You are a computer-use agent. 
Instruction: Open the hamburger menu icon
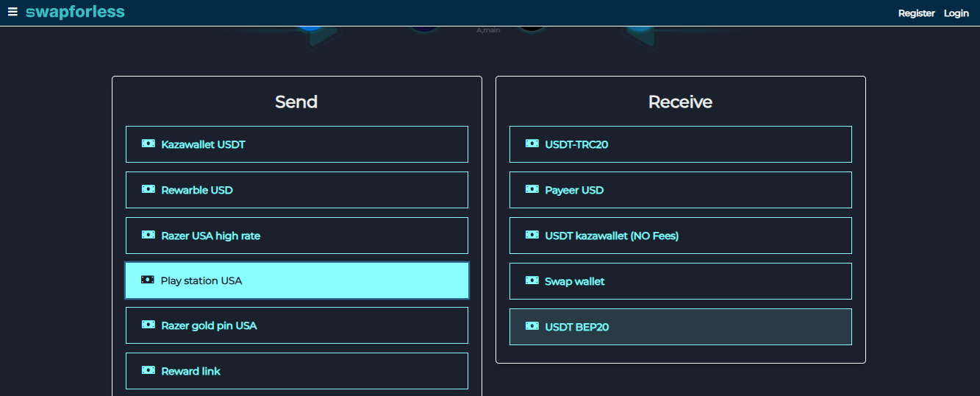[12, 13]
